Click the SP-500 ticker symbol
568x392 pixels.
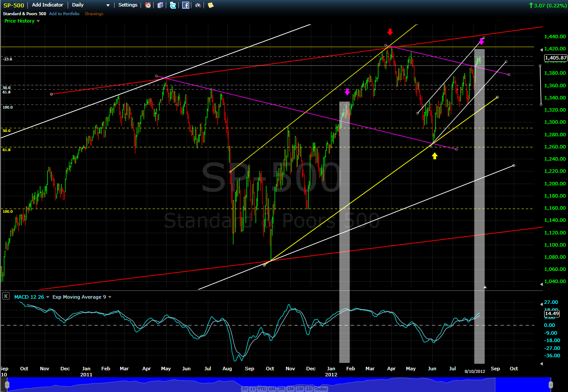[x=14, y=6]
